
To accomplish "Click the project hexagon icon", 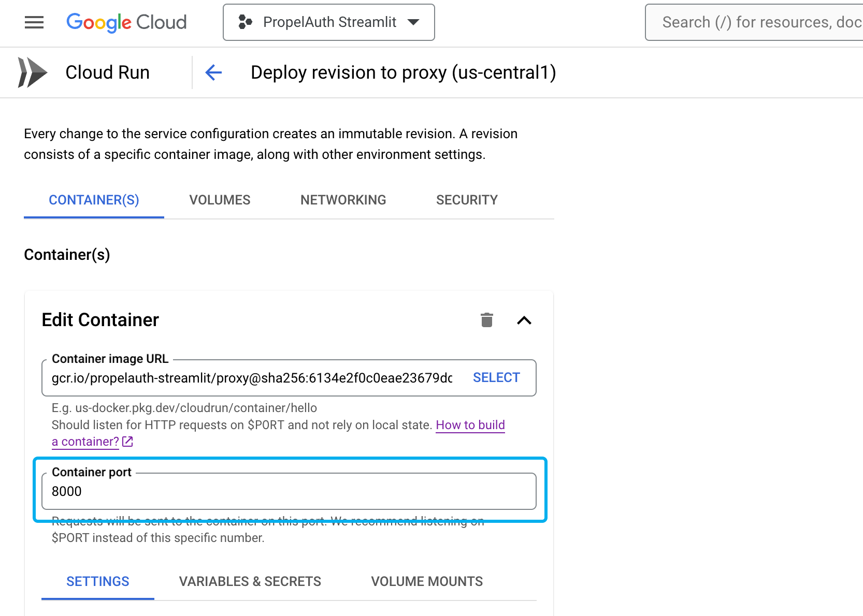I will point(245,22).
